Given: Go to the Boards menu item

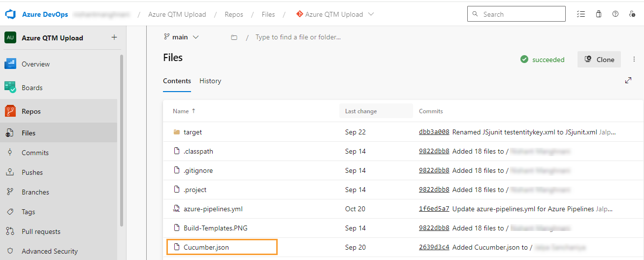Looking at the screenshot, I should (x=32, y=88).
